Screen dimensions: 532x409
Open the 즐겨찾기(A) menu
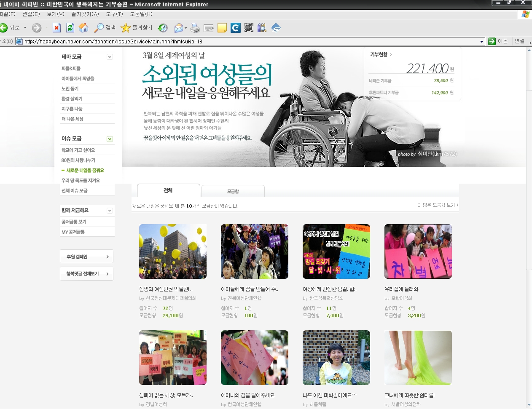[85, 14]
